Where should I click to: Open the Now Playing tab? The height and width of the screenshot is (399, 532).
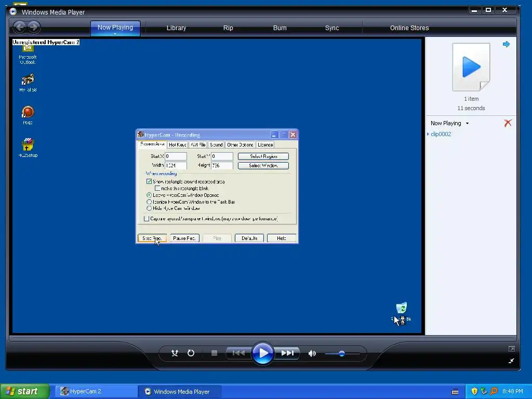[x=115, y=27]
